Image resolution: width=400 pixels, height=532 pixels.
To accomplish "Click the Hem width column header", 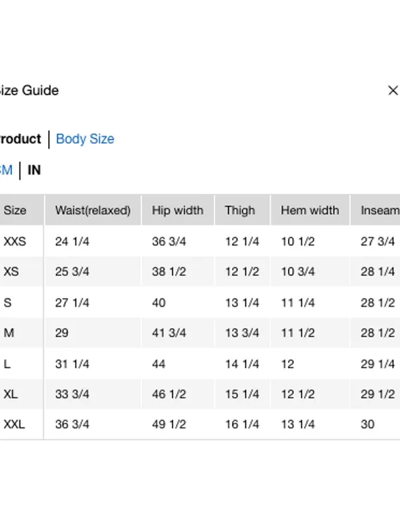I will (x=310, y=210).
